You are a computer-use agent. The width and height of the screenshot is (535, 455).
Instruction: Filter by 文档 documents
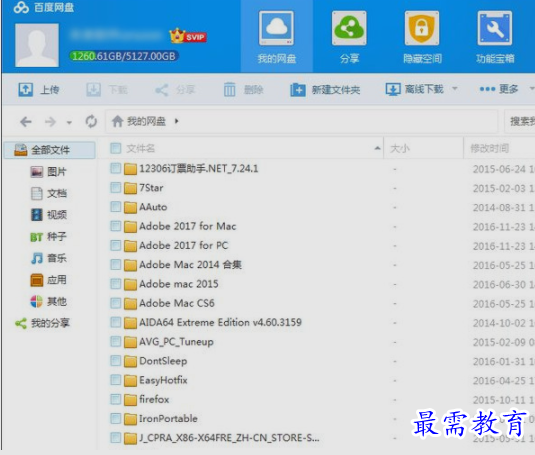pos(48,193)
